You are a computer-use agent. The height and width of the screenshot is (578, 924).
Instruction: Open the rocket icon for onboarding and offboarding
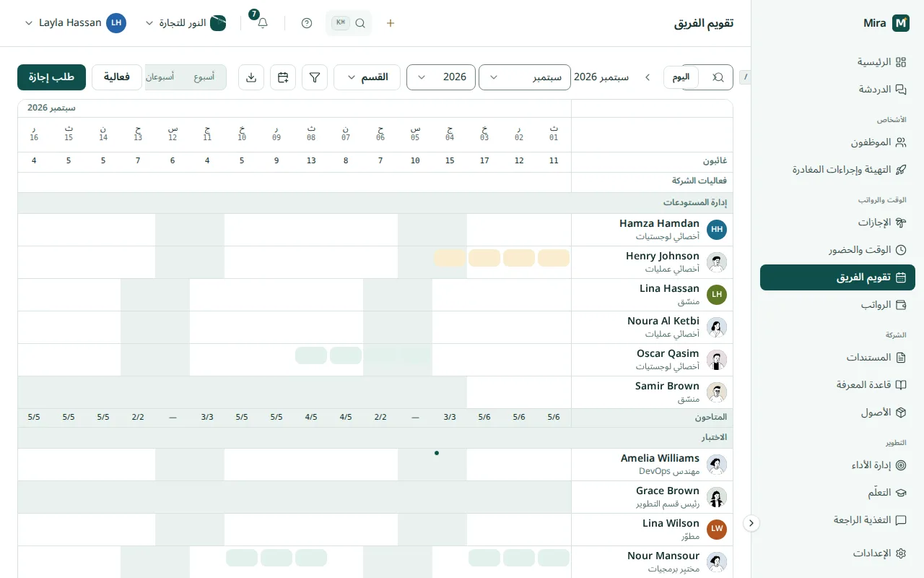click(x=900, y=170)
